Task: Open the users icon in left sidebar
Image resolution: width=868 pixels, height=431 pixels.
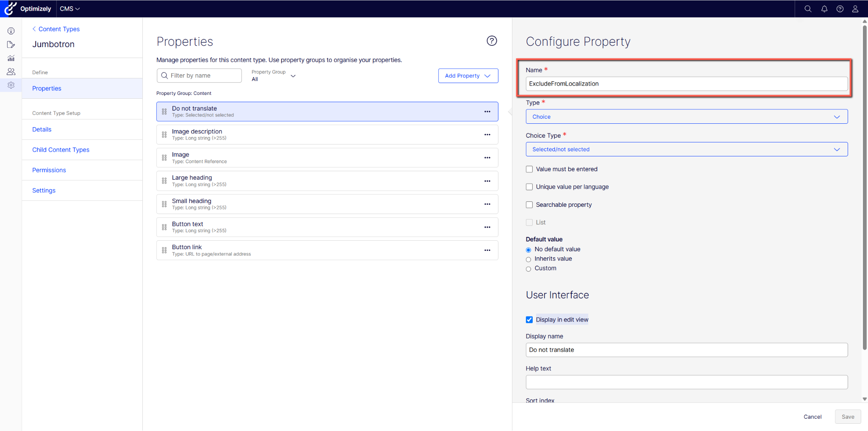Action: pos(11,72)
